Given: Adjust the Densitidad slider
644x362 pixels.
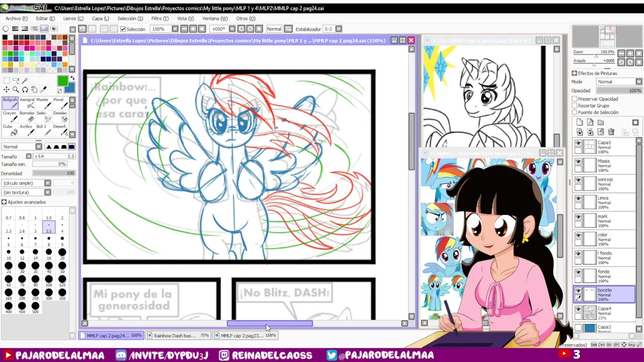Looking at the screenshot, I should 54,173.
